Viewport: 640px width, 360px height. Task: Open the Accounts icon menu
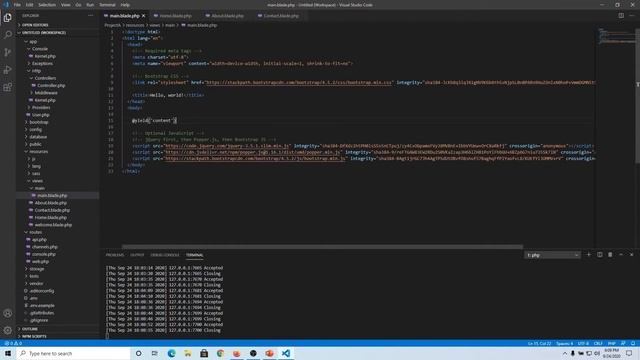[8, 313]
